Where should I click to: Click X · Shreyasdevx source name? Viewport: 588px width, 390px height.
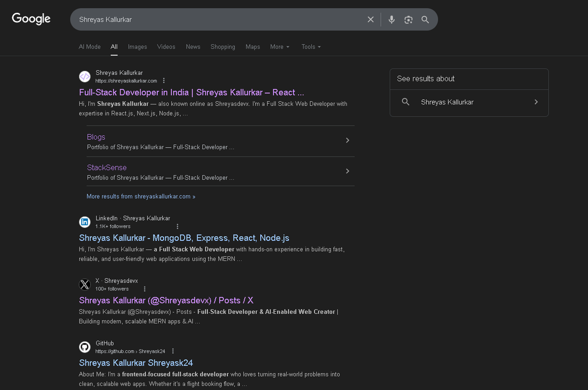(x=117, y=281)
